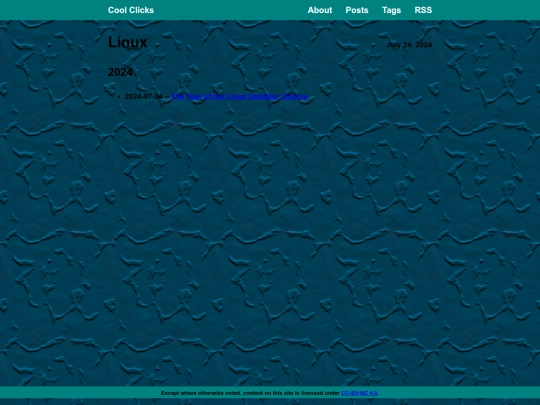Click the word 'licensed' in the footer
This screenshot has height=405, width=540.
click(x=311, y=393)
